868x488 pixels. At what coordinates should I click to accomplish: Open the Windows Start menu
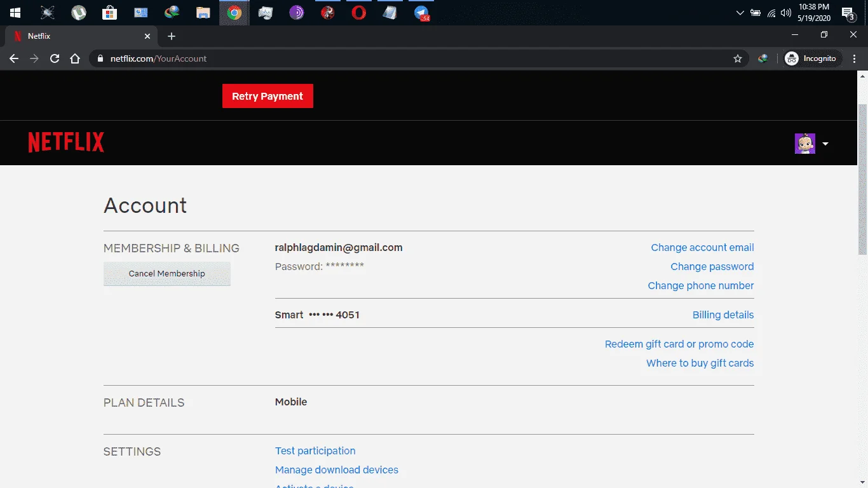tap(15, 13)
